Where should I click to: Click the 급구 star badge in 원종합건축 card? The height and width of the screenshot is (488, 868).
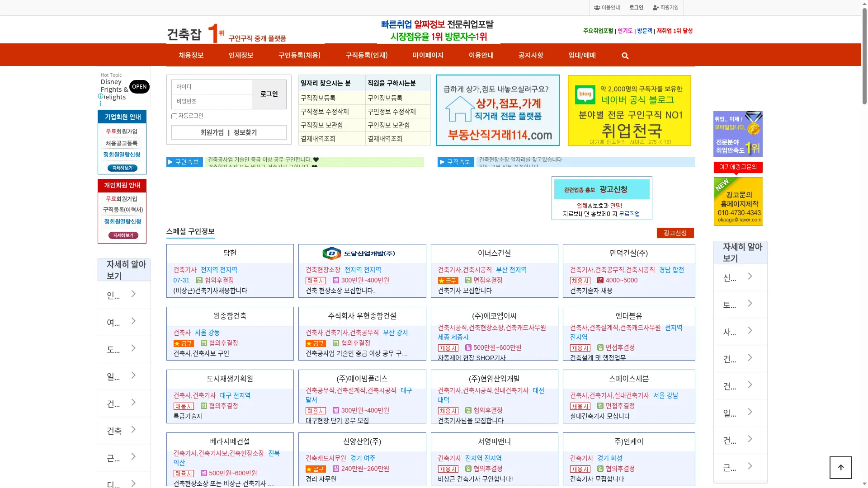coord(184,343)
